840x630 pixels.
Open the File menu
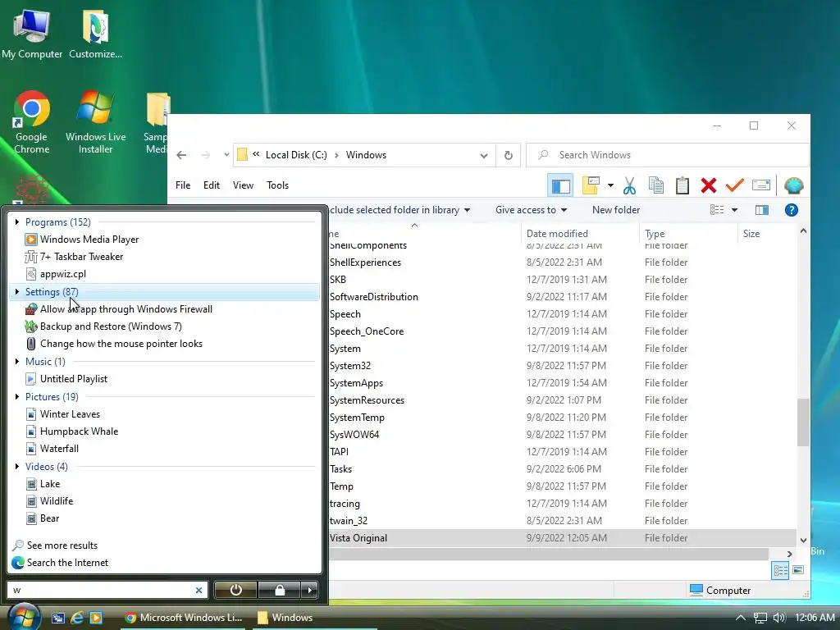pyautogui.click(x=183, y=185)
